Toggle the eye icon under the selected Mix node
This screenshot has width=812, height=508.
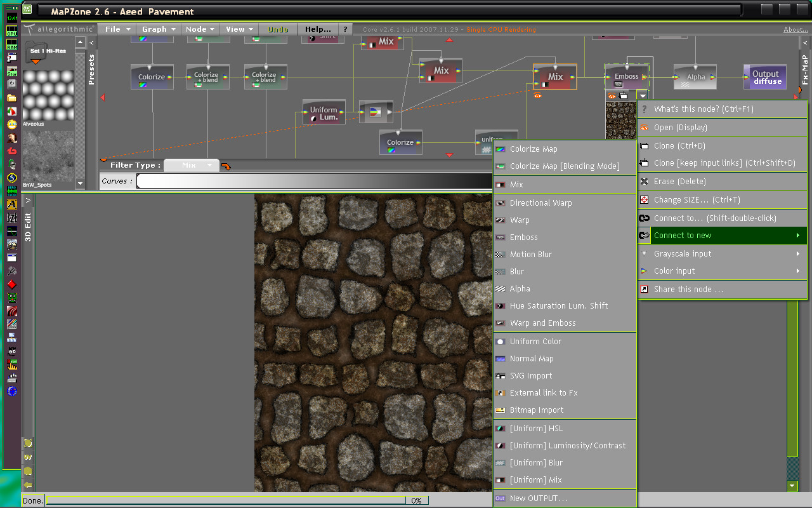click(x=537, y=96)
